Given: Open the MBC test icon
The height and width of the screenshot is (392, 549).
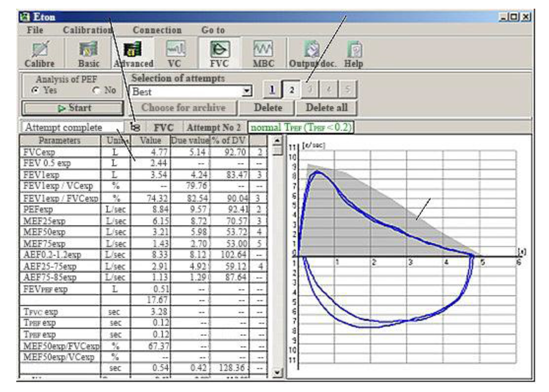Looking at the screenshot, I should click(263, 54).
